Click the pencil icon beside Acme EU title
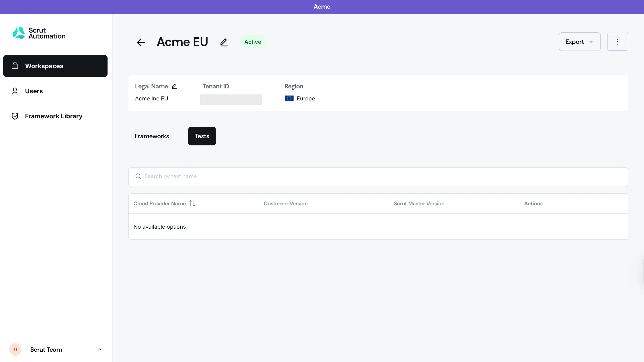 (x=224, y=42)
